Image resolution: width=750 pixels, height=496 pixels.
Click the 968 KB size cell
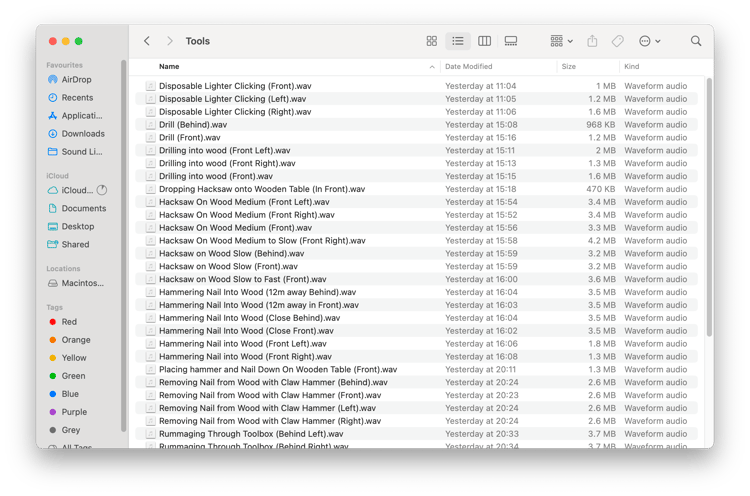[601, 125]
